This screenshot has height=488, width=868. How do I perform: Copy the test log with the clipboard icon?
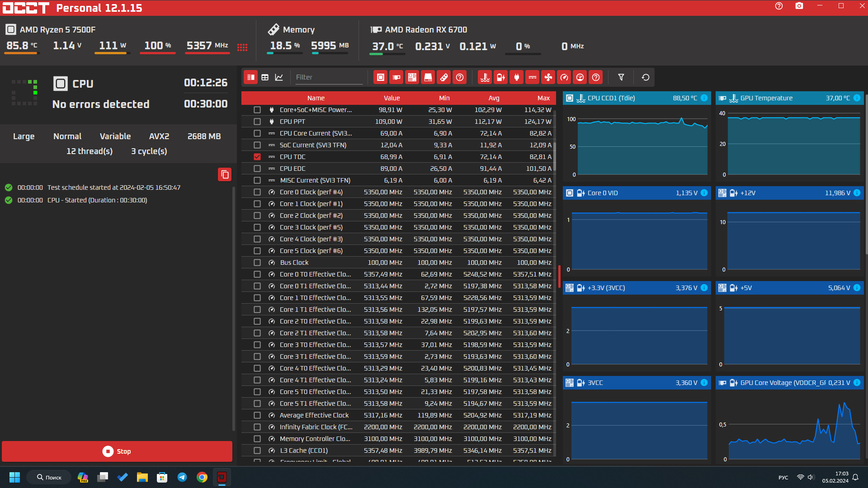225,174
